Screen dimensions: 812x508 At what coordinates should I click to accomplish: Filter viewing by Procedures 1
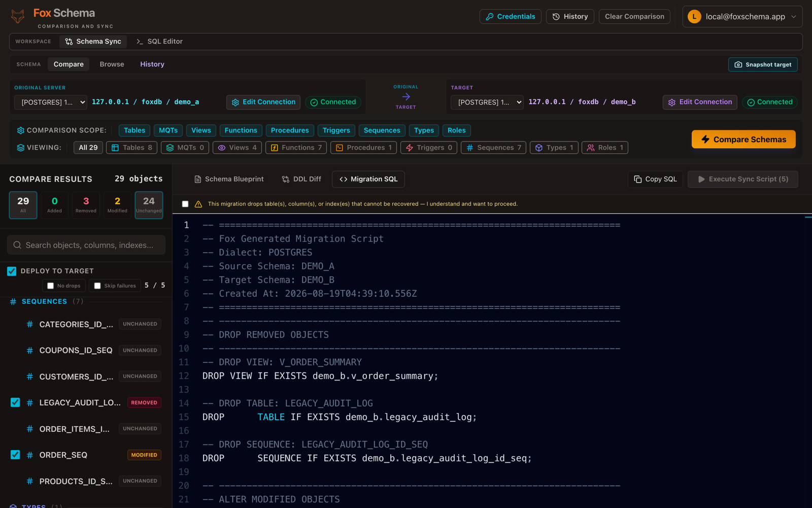(363, 148)
